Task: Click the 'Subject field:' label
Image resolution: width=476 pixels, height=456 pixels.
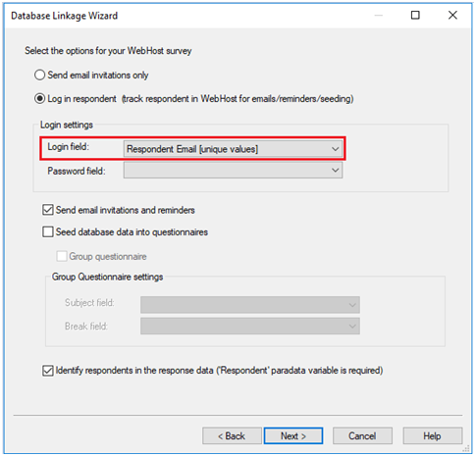Action: [x=89, y=303]
